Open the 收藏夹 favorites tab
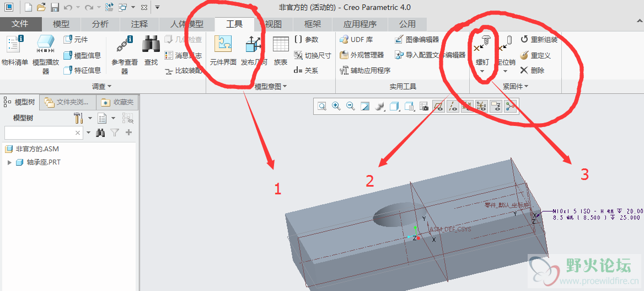 [x=118, y=102]
